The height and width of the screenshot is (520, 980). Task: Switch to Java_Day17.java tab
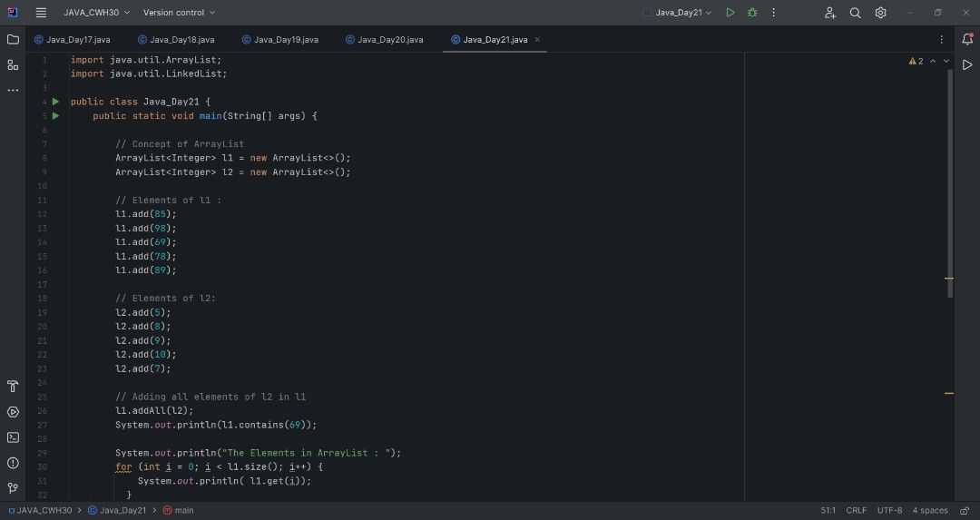pyautogui.click(x=73, y=39)
